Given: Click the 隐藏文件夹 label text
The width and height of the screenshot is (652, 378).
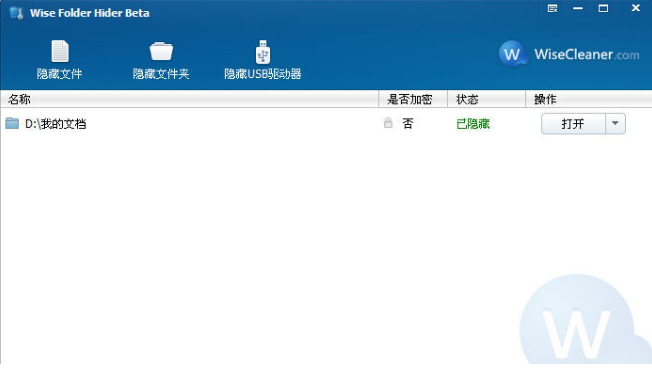Looking at the screenshot, I should tap(161, 74).
